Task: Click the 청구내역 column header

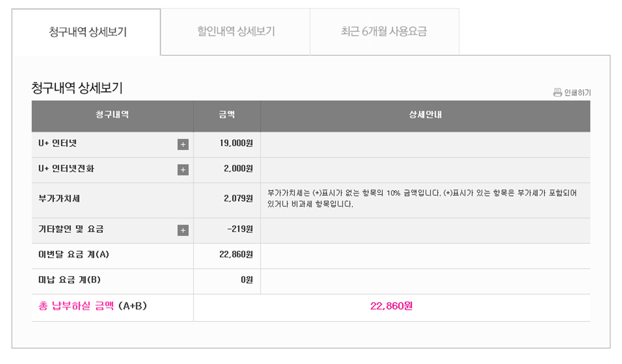Action: coord(112,115)
